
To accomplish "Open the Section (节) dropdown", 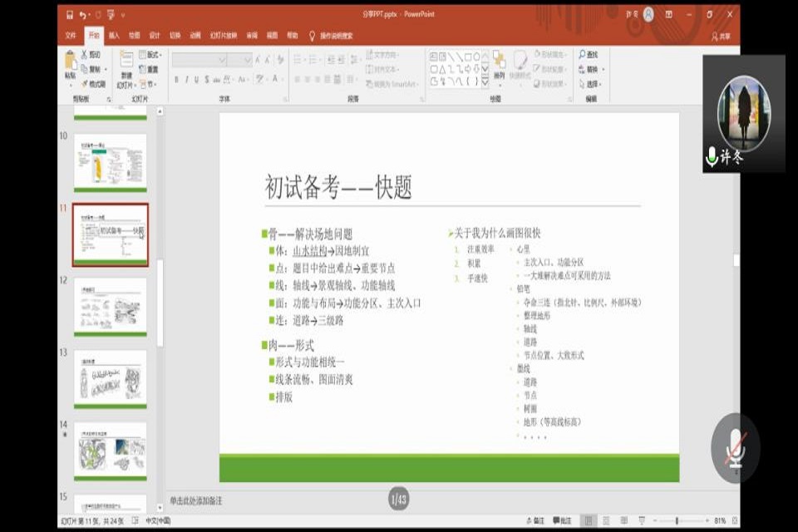I will coord(148,83).
